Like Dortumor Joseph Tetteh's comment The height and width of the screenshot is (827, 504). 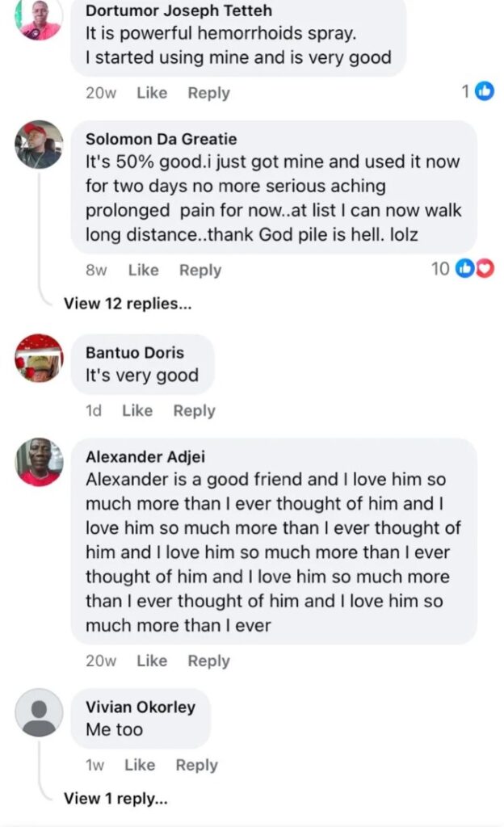point(152,93)
